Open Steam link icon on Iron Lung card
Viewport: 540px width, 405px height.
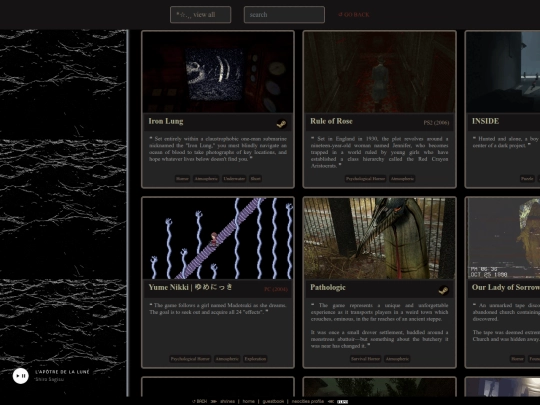pos(281,124)
